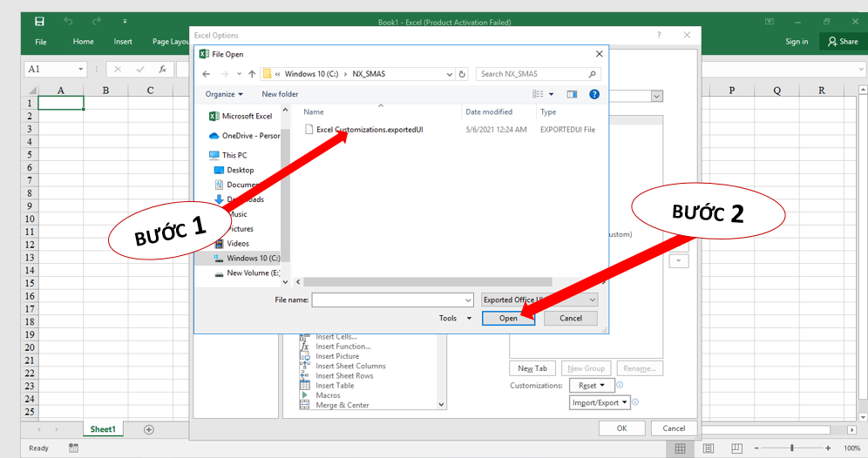Add a new sheet with plus icon
The width and height of the screenshot is (868, 458).
pos(149,429)
